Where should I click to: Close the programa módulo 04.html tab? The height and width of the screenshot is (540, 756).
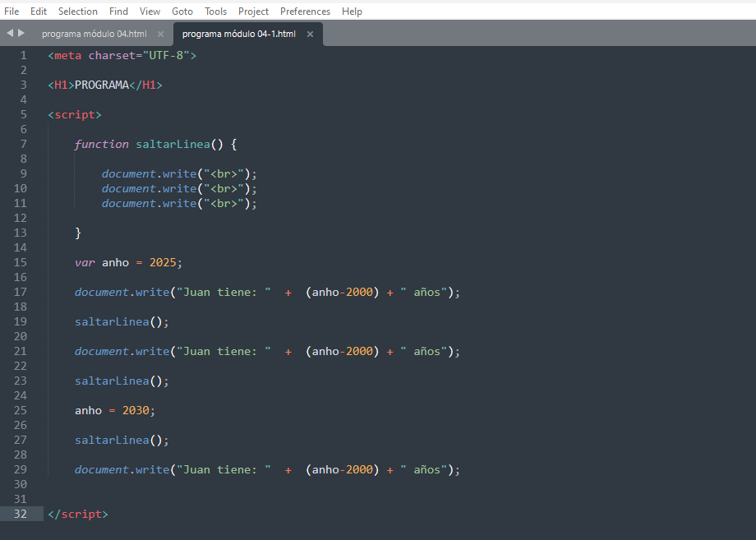[160, 34]
